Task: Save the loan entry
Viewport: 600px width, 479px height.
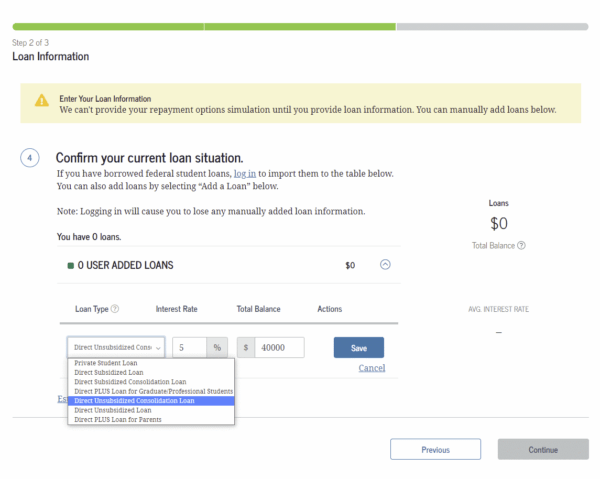Action: tap(358, 347)
